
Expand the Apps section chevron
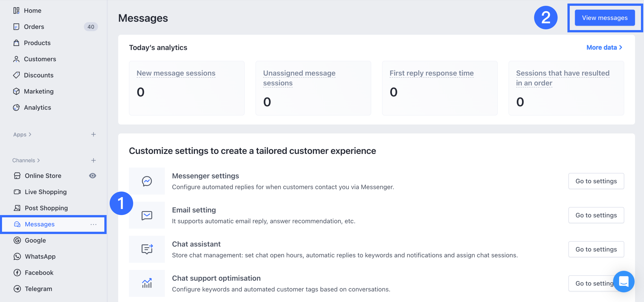pyautogui.click(x=30, y=134)
